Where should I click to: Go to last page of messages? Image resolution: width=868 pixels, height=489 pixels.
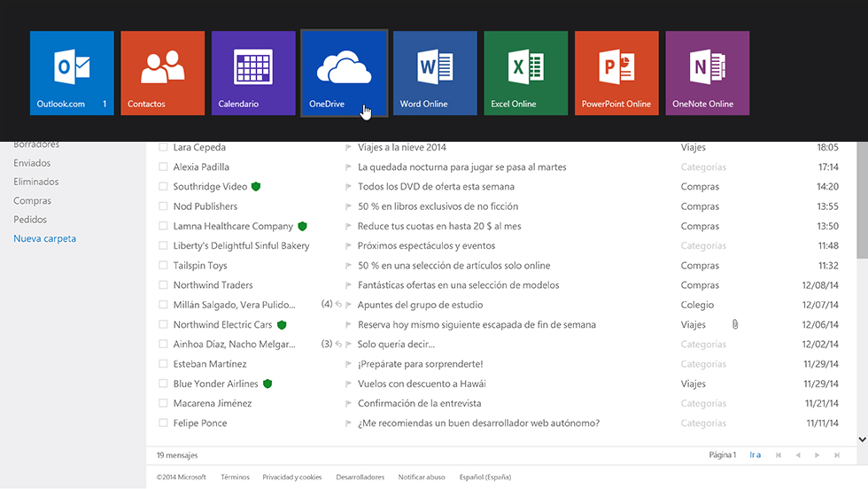click(x=837, y=455)
